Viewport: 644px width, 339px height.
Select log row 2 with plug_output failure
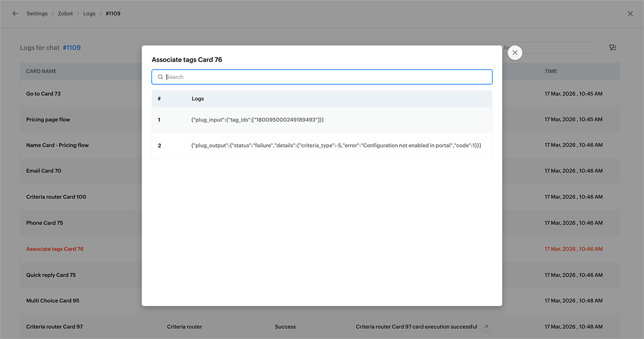coord(322,146)
